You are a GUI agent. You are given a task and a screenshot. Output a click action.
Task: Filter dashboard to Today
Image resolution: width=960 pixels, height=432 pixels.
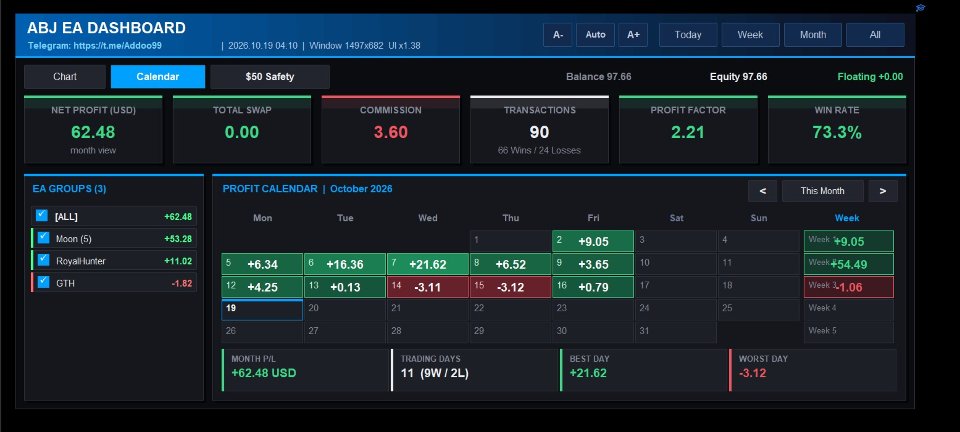point(688,35)
